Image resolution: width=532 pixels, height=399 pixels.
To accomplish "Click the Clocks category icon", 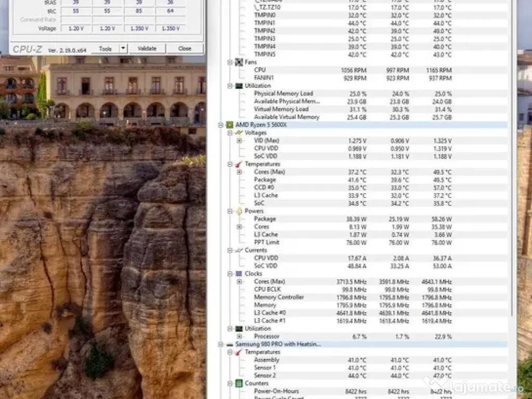I will pyautogui.click(x=238, y=274).
